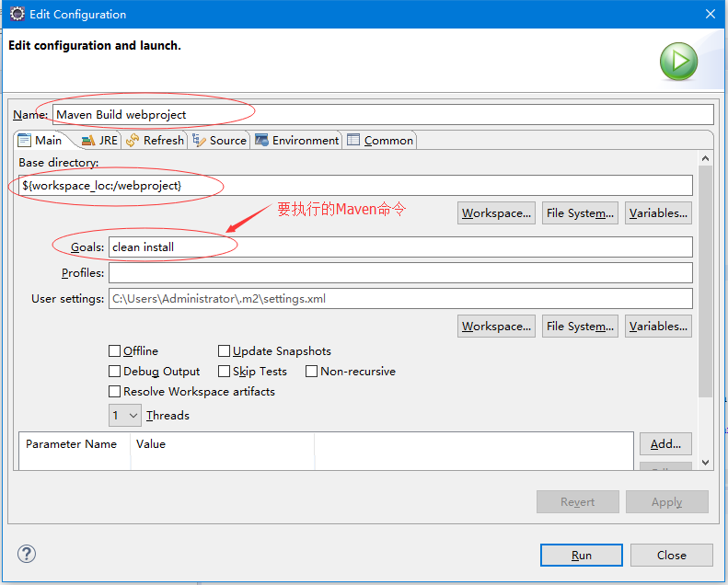
Task: Tick the Skip Tests checkbox
Action: pyautogui.click(x=224, y=371)
